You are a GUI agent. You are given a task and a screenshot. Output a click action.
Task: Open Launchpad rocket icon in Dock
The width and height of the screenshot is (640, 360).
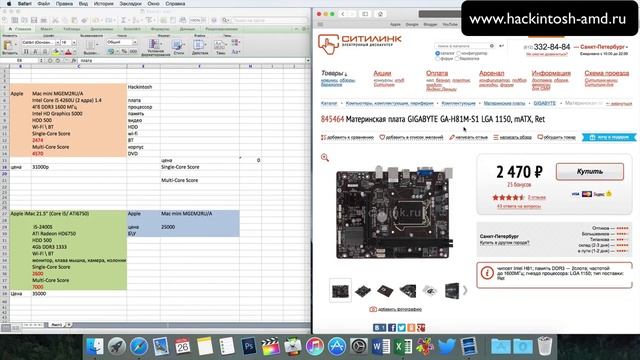click(117, 347)
